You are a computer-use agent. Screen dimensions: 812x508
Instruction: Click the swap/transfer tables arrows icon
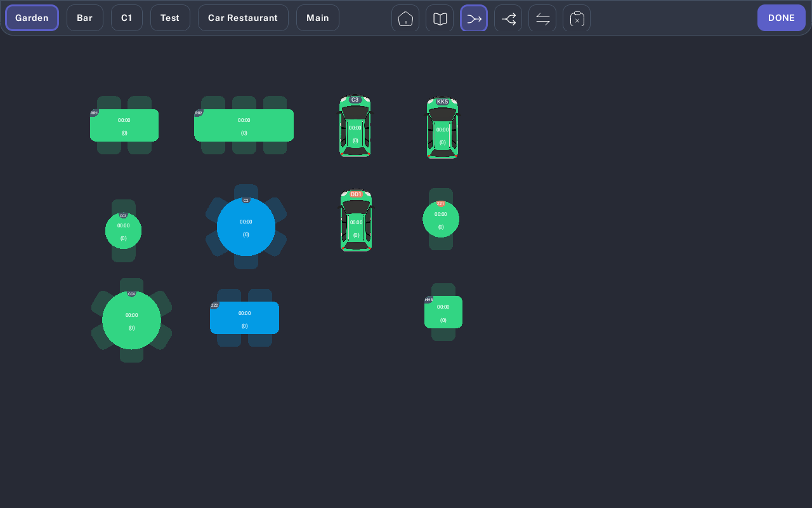542,18
